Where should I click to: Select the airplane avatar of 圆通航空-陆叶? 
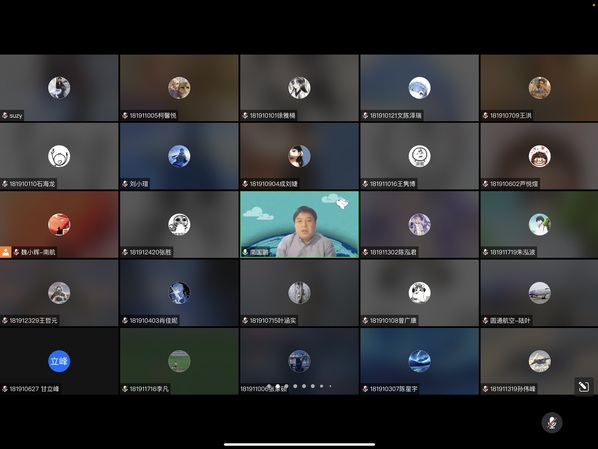(540, 293)
